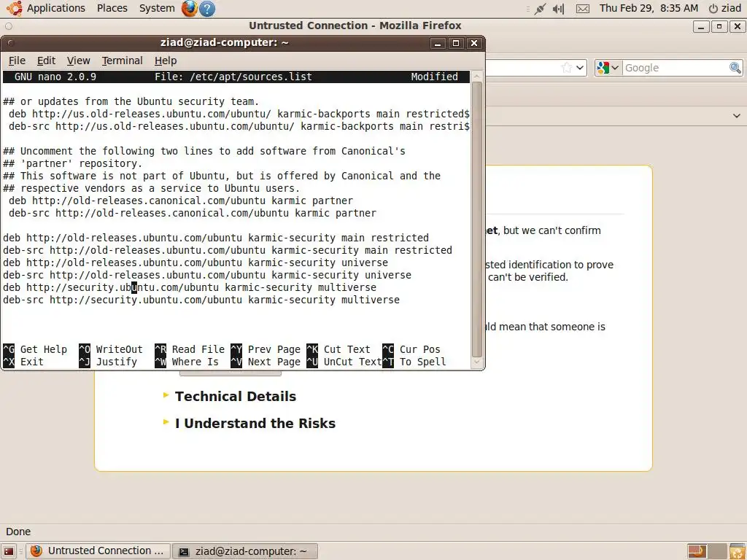Screen dimensions: 747x560
Task: Open the Places menu
Action: pyautogui.click(x=112, y=8)
